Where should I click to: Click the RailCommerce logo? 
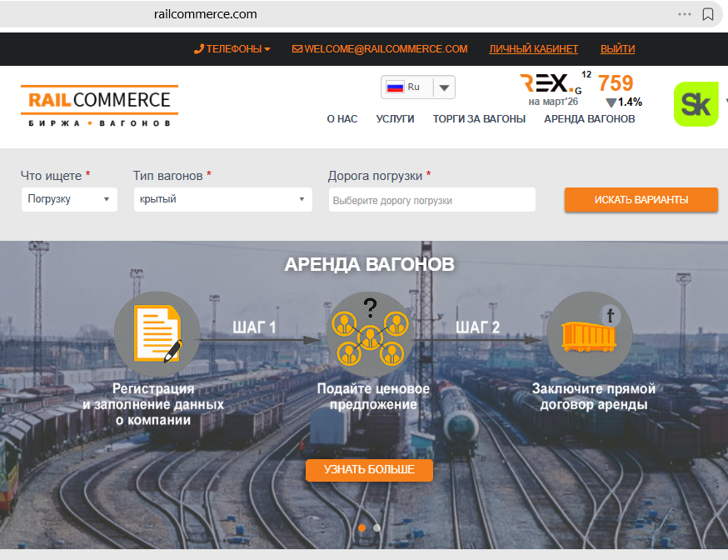tap(99, 106)
